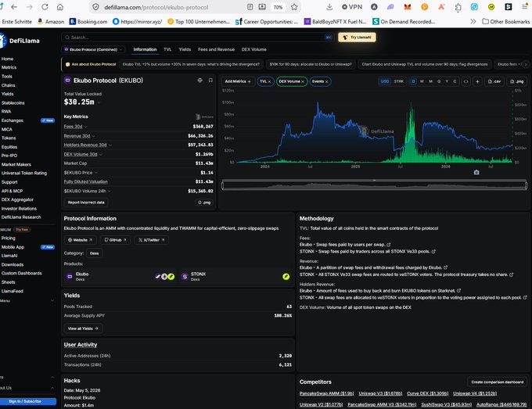Switch to the TVL tab
This screenshot has width=532, height=409.
[167, 49]
